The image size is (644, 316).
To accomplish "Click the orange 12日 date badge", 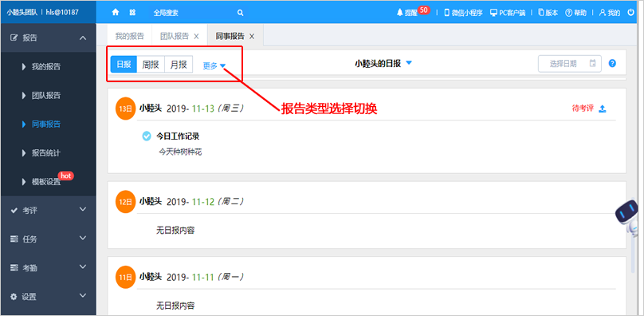I will coord(126,202).
